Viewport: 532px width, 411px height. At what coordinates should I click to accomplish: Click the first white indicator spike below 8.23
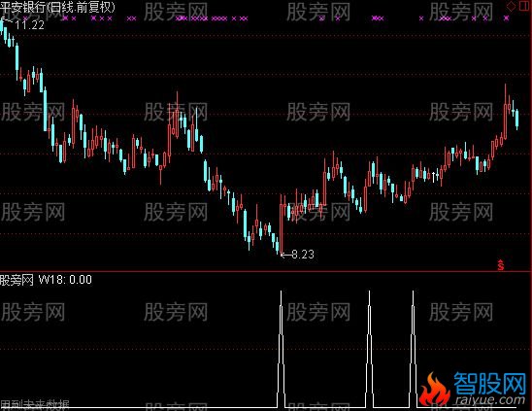coord(281,349)
